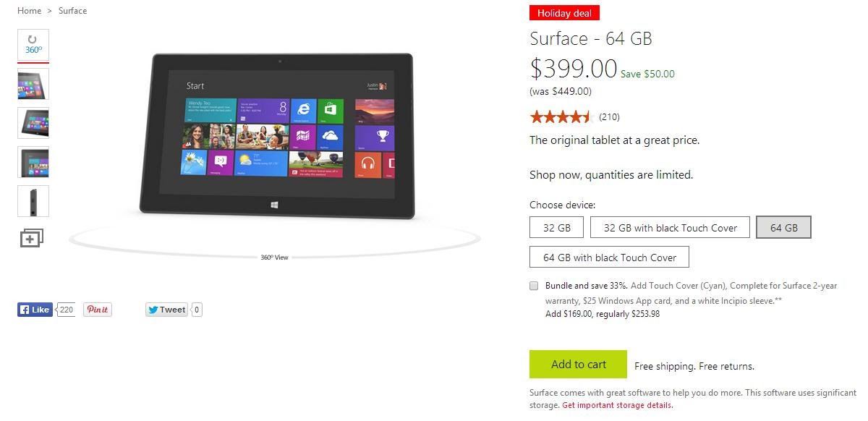Add the Surface to cart
Viewport: 868px width, 421px height.
coord(579,364)
